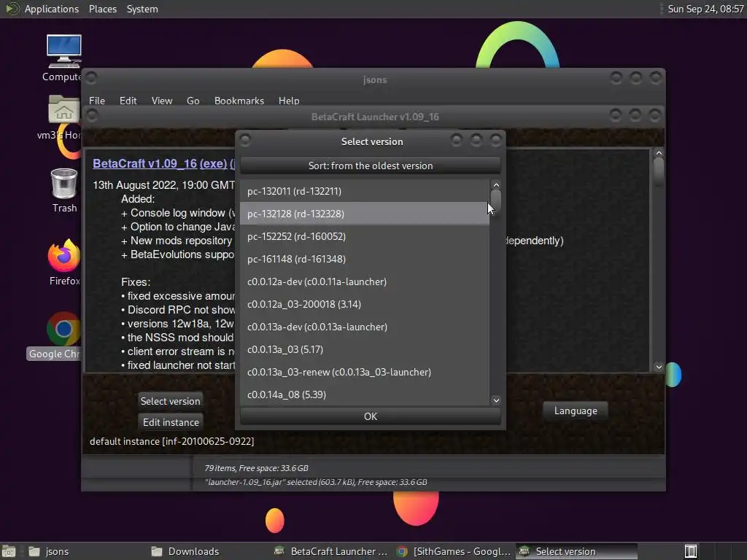Viewport: 747px width, 560px height.
Task: Open the Trash desktop icon
Action: tap(64, 190)
